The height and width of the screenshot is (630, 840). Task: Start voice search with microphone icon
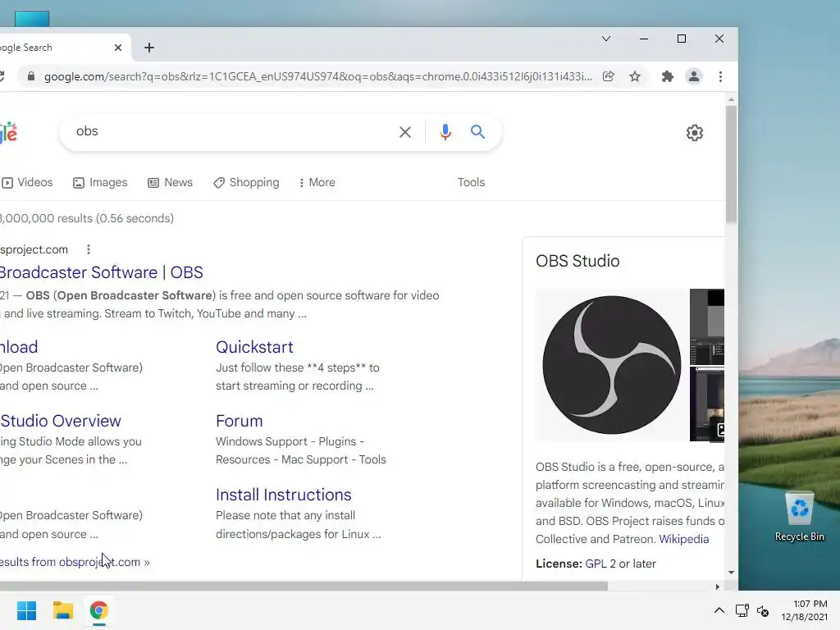[x=445, y=132]
